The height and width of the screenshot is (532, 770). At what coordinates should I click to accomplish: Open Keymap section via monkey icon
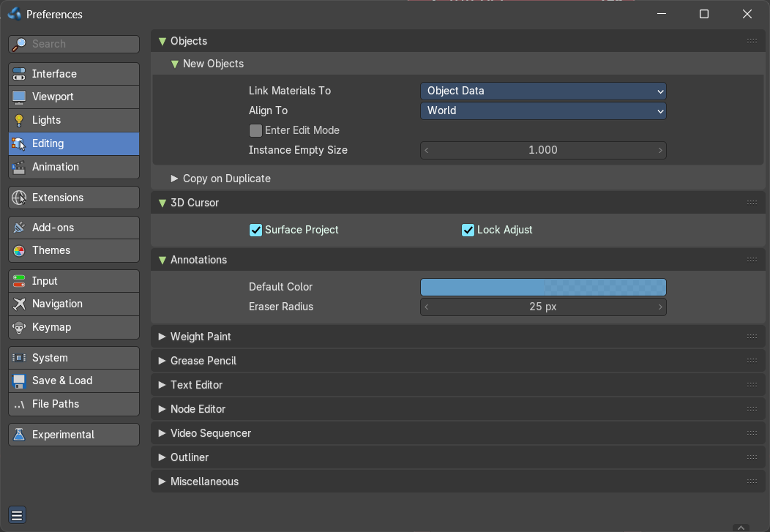(19, 327)
